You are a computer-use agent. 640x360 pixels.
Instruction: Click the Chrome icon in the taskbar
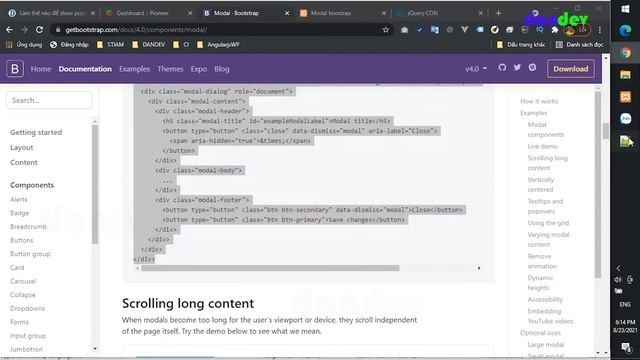[x=625, y=53]
